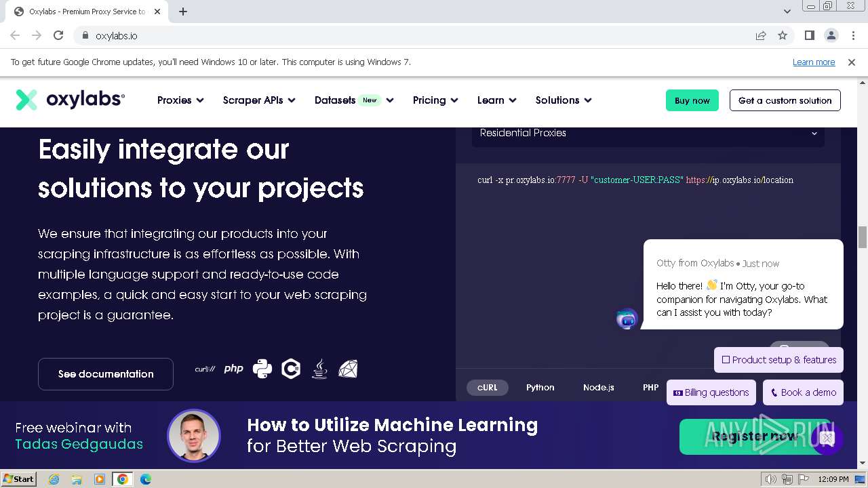Select the Python code tab
868x488 pixels.
coord(540,388)
